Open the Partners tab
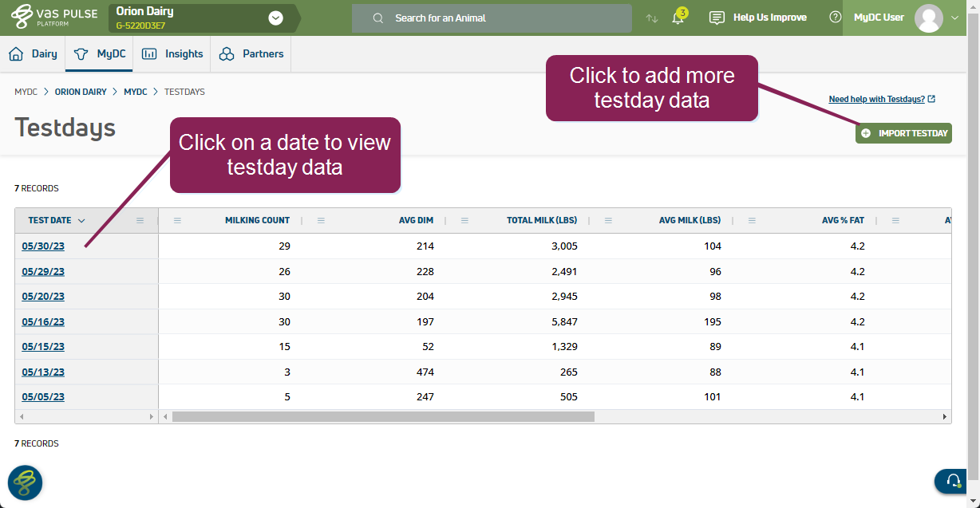The width and height of the screenshot is (980, 508). point(251,54)
